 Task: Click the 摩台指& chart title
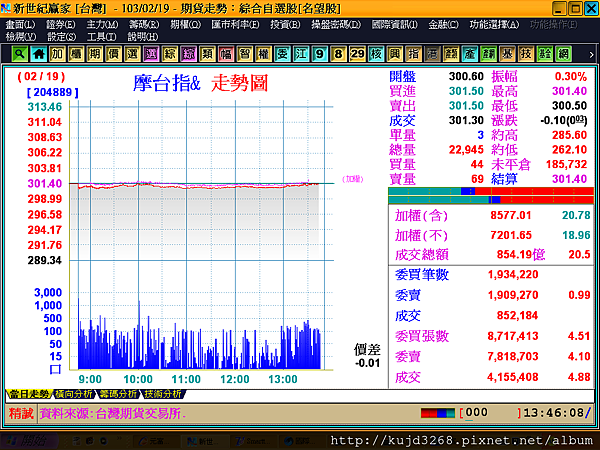167,83
